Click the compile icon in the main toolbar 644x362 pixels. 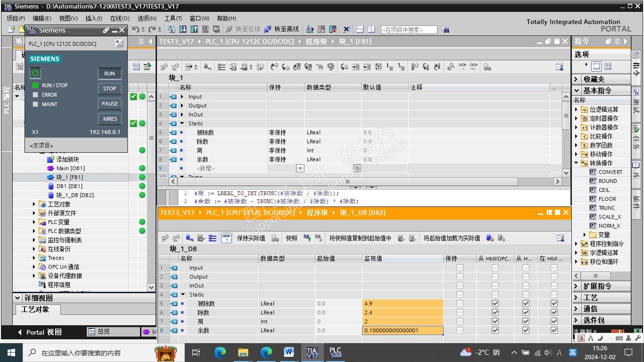coord(172,29)
